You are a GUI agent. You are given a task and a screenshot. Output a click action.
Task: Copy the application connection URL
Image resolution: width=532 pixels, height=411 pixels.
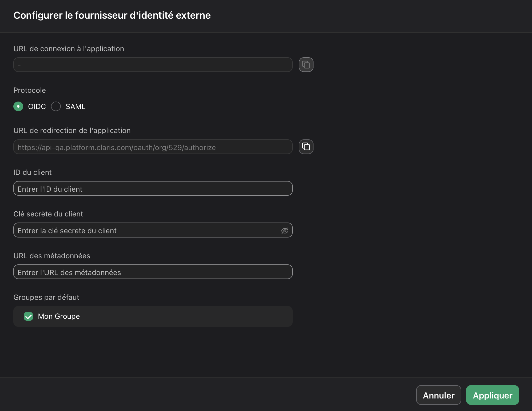[x=306, y=65]
